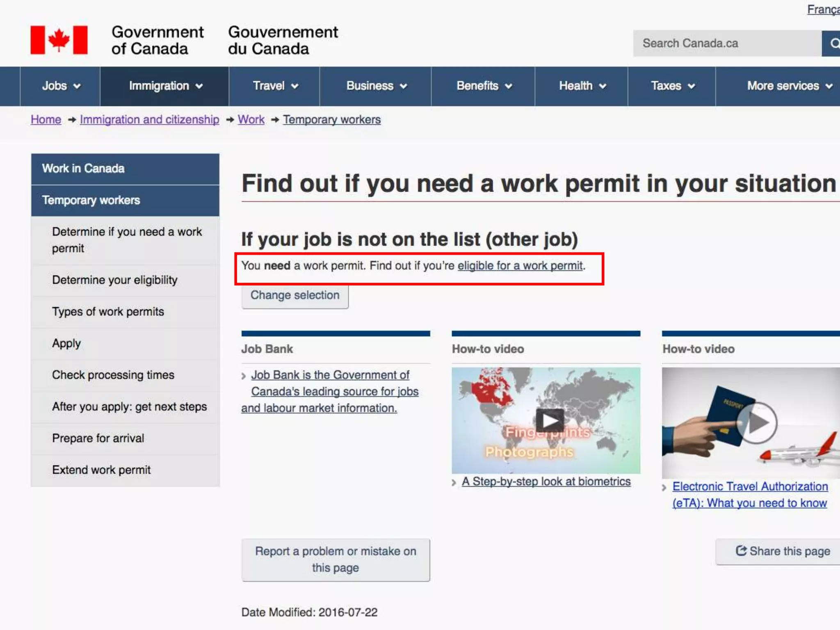Open the Taxes menu
Viewport: 840px width, 630px height.
672,86
